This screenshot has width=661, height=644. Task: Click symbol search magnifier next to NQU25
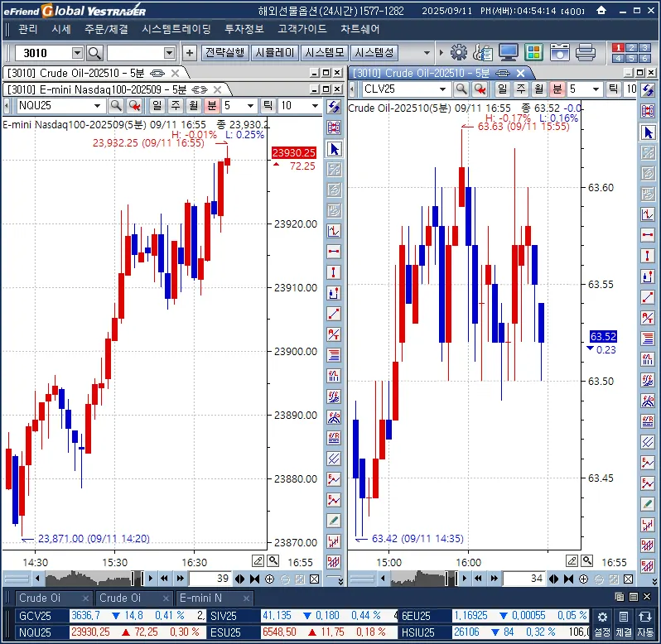[115, 105]
